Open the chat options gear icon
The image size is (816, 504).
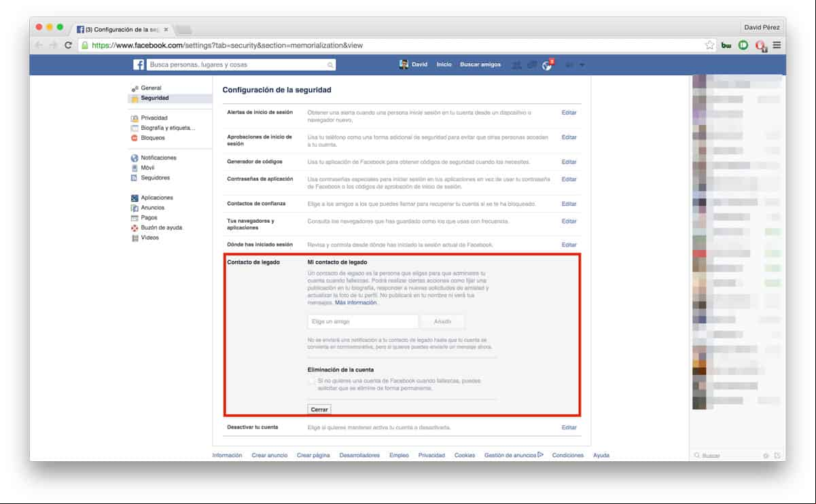[766, 455]
